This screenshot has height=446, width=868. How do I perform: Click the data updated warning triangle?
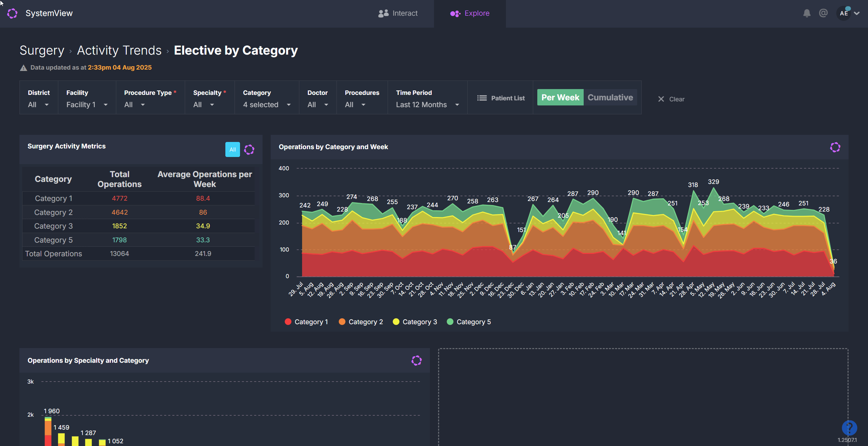coord(24,68)
